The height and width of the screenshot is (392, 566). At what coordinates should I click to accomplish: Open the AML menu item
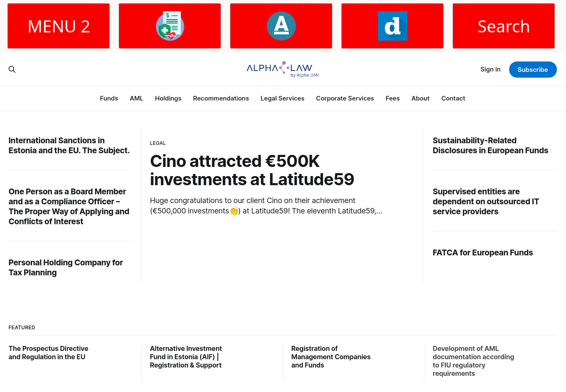pos(137,98)
